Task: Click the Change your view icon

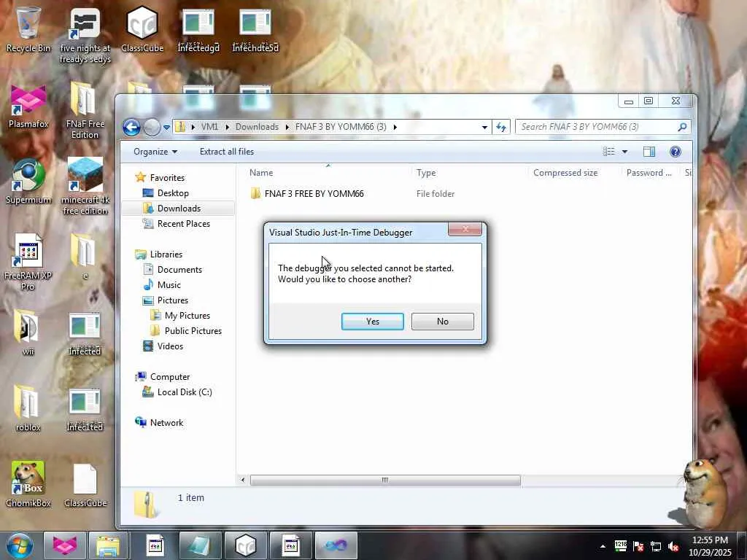Action: click(x=609, y=152)
